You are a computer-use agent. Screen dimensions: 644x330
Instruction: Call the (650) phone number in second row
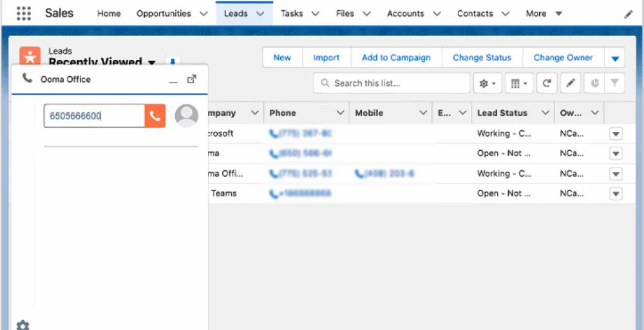click(300, 153)
